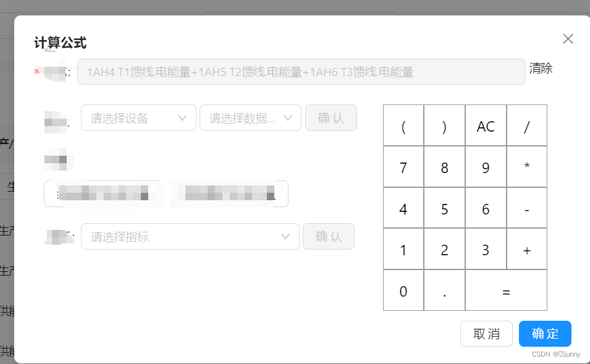
Task: Click the divide (/) keypad key
Action: [x=526, y=125]
